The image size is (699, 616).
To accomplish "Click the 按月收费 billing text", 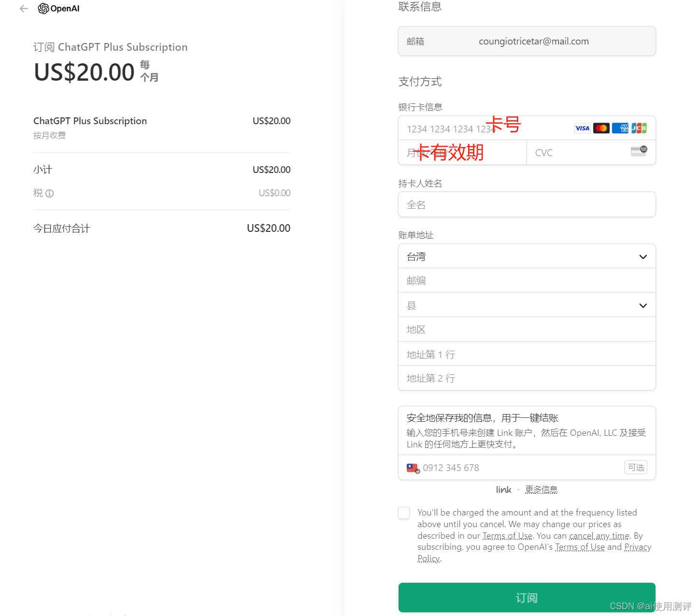I will pyautogui.click(x=49, y=135).
